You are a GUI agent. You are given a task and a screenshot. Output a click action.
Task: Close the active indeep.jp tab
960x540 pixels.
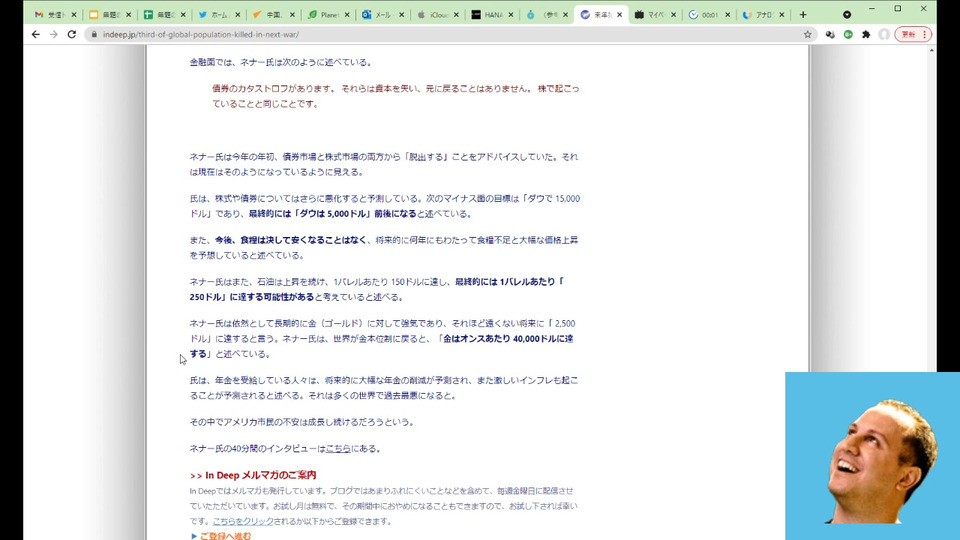tap(620, 15)
